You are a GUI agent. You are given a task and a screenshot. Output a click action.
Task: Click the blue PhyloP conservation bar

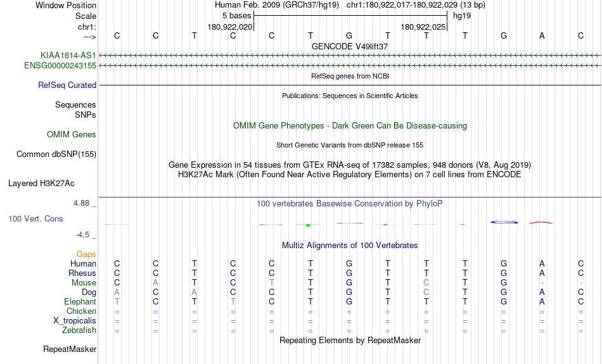(504, 222)
